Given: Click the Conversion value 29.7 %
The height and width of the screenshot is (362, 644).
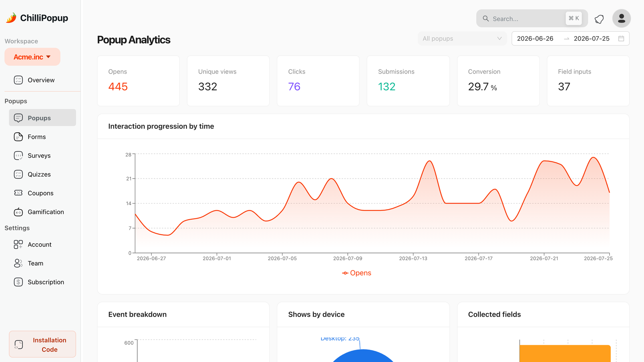Looking at the screenshot, I should click(x=483, y=86).
